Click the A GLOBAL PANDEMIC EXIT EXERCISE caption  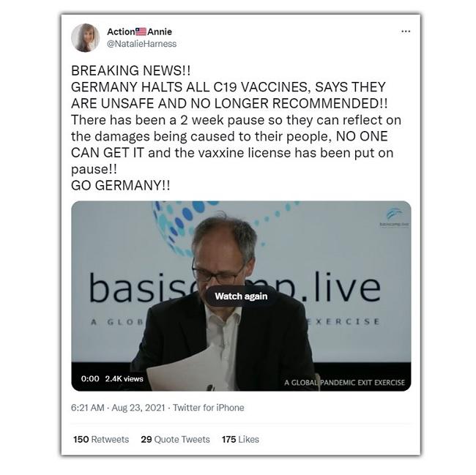[x=345, y=383]
